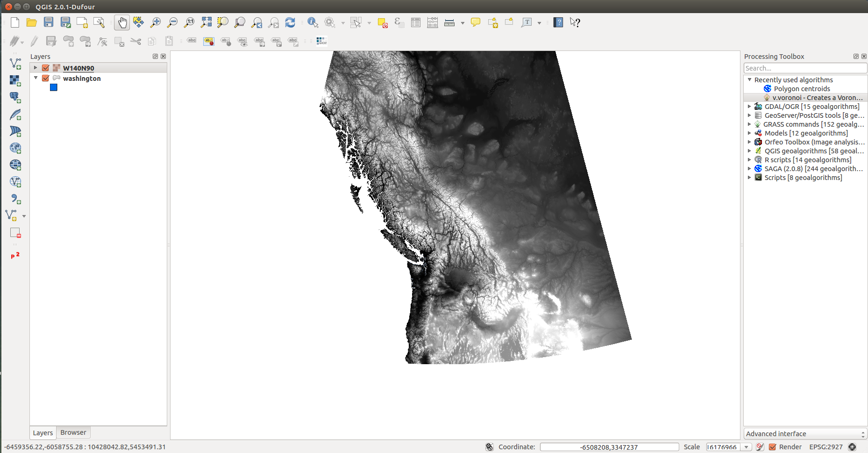Open the New Print Composer icon
868x453 pixels.
(x=82, y=22)
